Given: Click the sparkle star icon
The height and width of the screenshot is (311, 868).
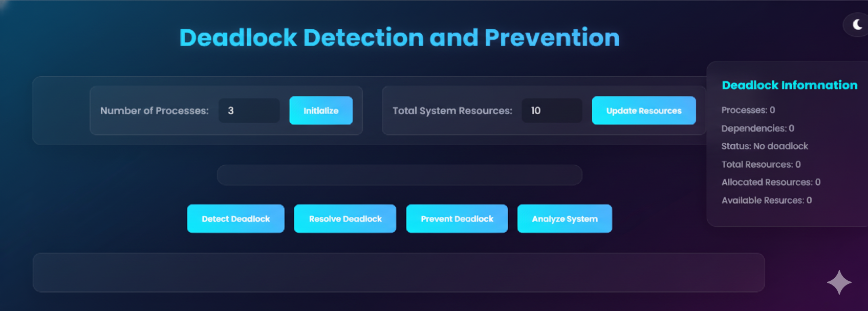Looking at the screenshot, I should [x=839, y=282].
